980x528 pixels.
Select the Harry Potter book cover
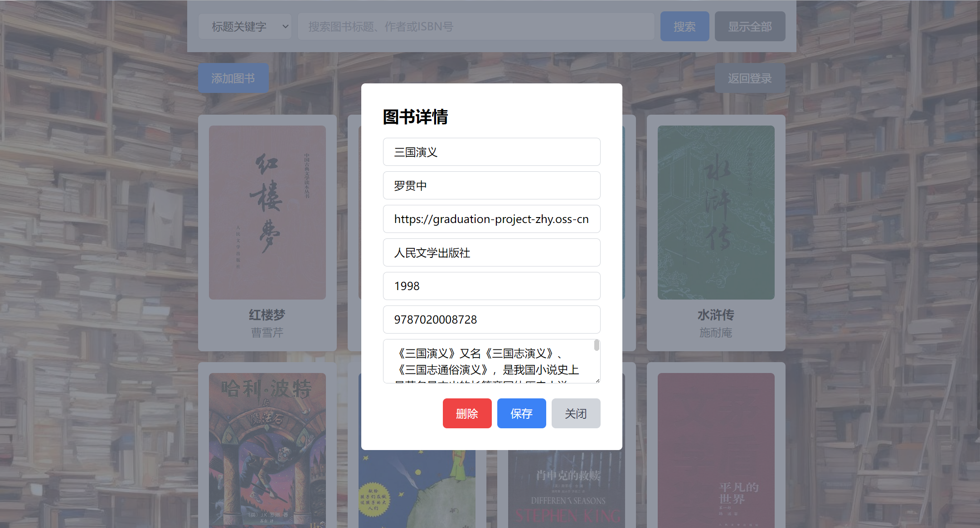[x=267, y=449]
